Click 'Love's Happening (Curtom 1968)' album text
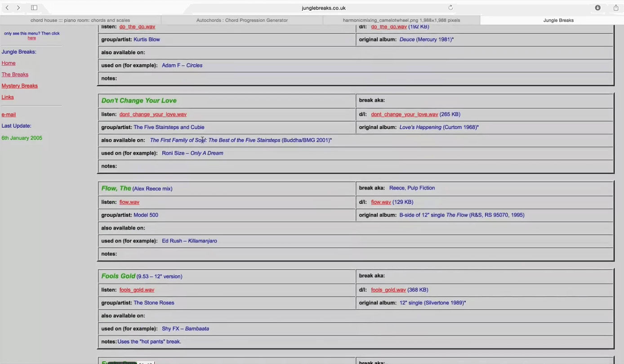Image resolution: width=624 pixels, height=364 pixels. coord(439,127)
